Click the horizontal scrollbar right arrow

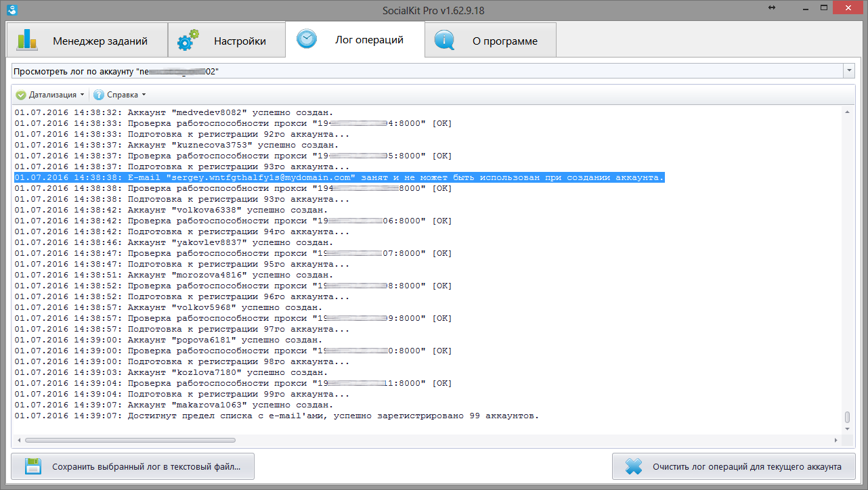pyautogui.click(x=838, y=440)
